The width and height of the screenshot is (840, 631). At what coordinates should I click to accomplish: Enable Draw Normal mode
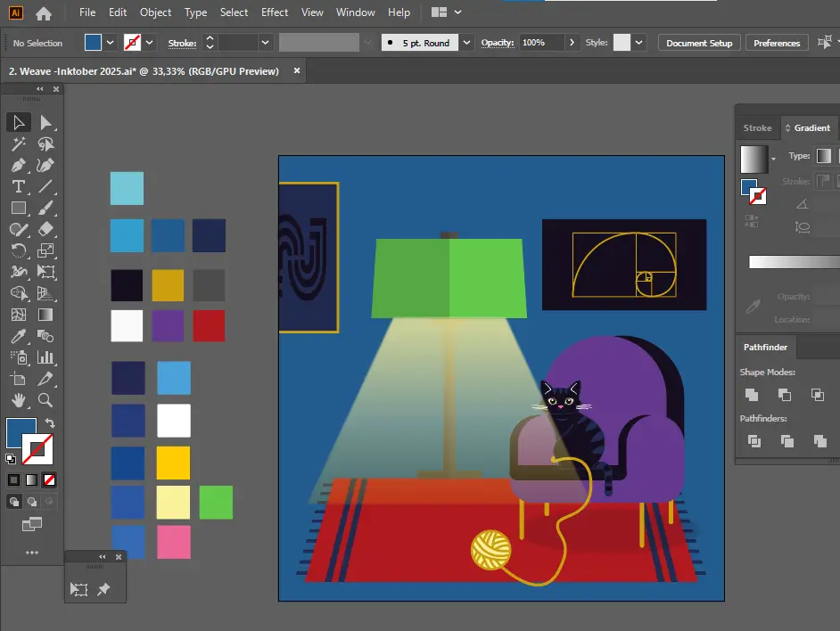(x=14, y=502)
